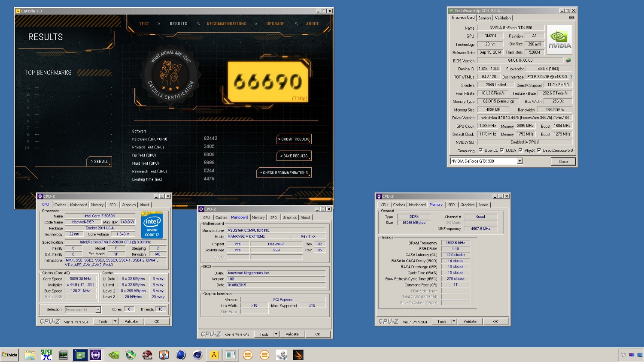The height and width of the screenshot is (362, 644).
Task: Click the Hardware (GPU+CPU) score 62442
Action: click(x=210, y=139)
